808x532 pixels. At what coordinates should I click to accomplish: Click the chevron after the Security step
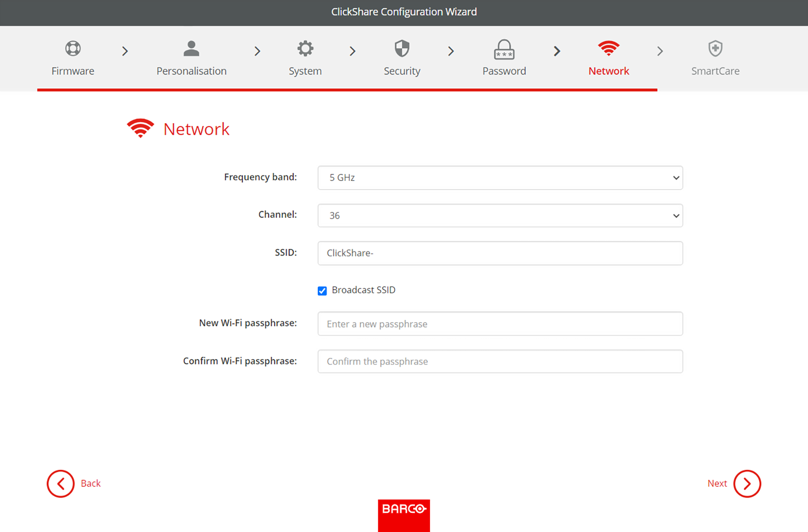[x=451, y=51]
